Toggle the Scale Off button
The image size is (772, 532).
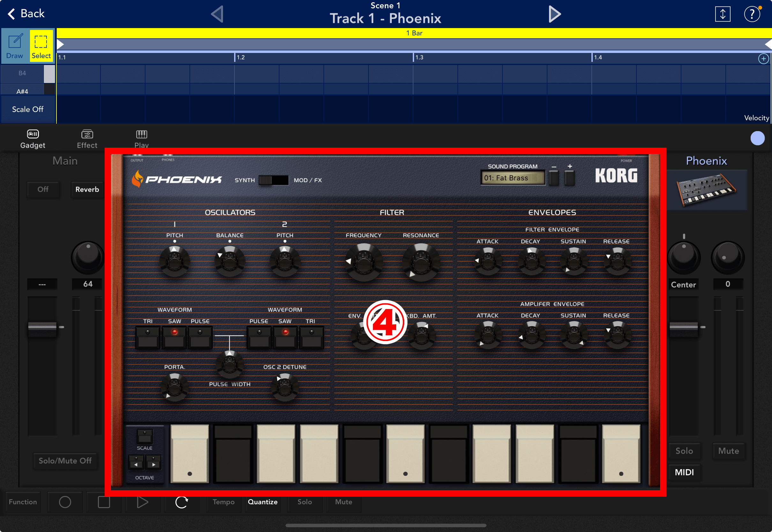tap(28, 109)
